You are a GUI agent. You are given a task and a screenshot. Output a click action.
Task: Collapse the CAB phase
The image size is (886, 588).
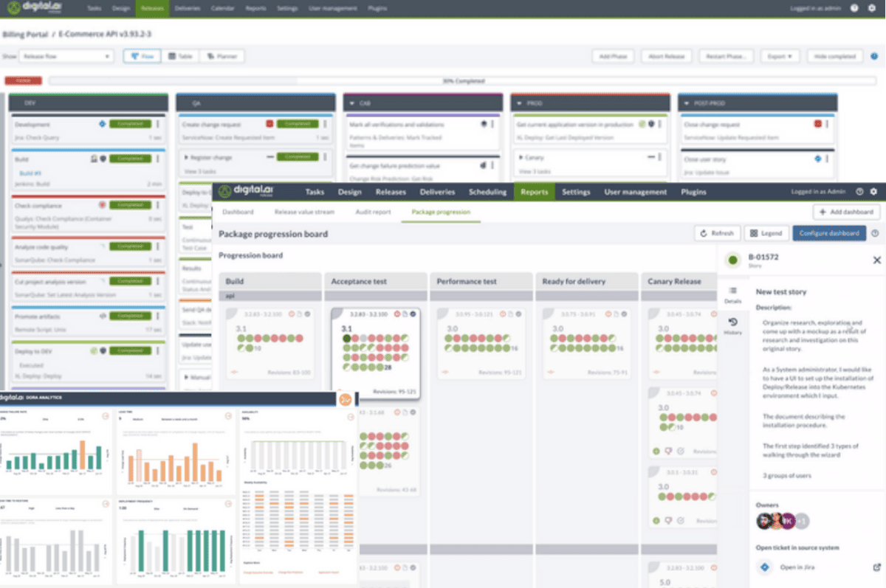pos(352,104)
